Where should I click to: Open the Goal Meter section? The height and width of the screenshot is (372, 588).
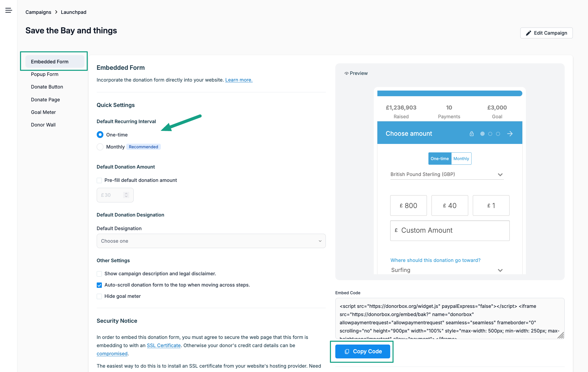point(43,112)
